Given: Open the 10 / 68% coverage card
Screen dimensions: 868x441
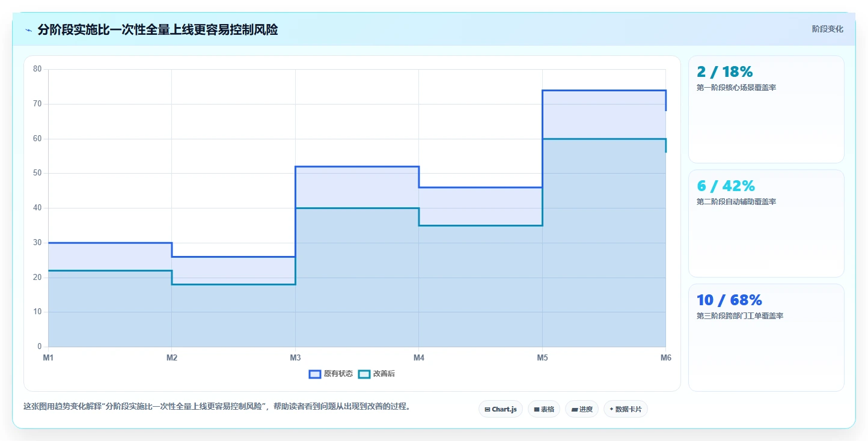Looking at the screenshot, I should pos(766,338).
